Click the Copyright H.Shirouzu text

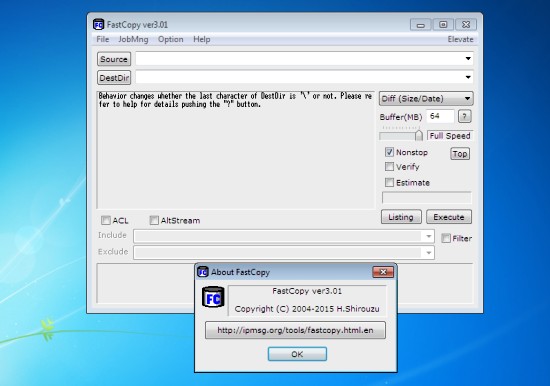tap(307, 309)
